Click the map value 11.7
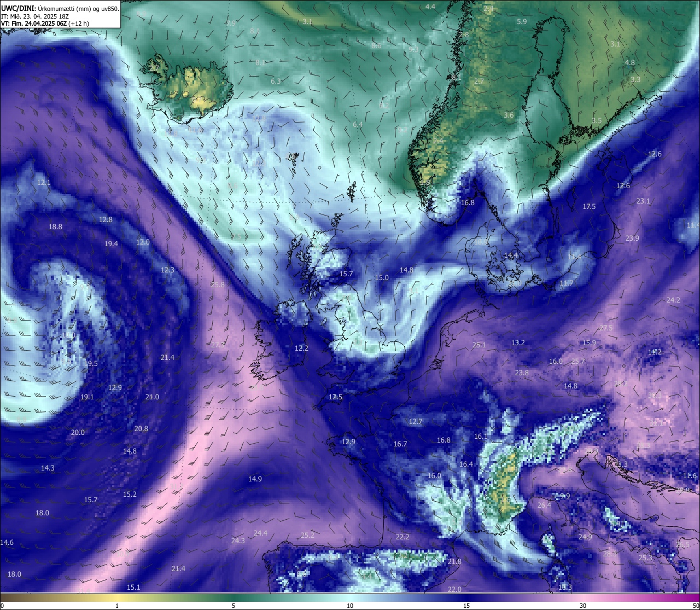The image size is (700, 610). pos(567,283)
